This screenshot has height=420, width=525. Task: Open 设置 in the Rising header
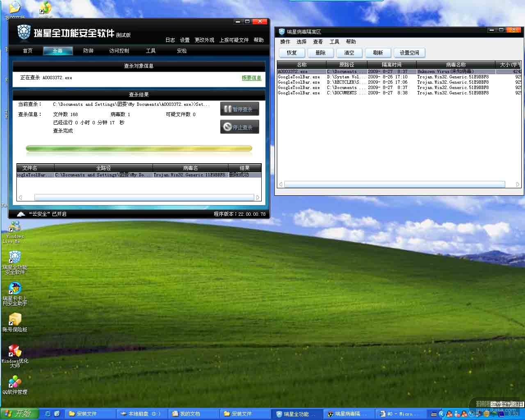[185, 40]
